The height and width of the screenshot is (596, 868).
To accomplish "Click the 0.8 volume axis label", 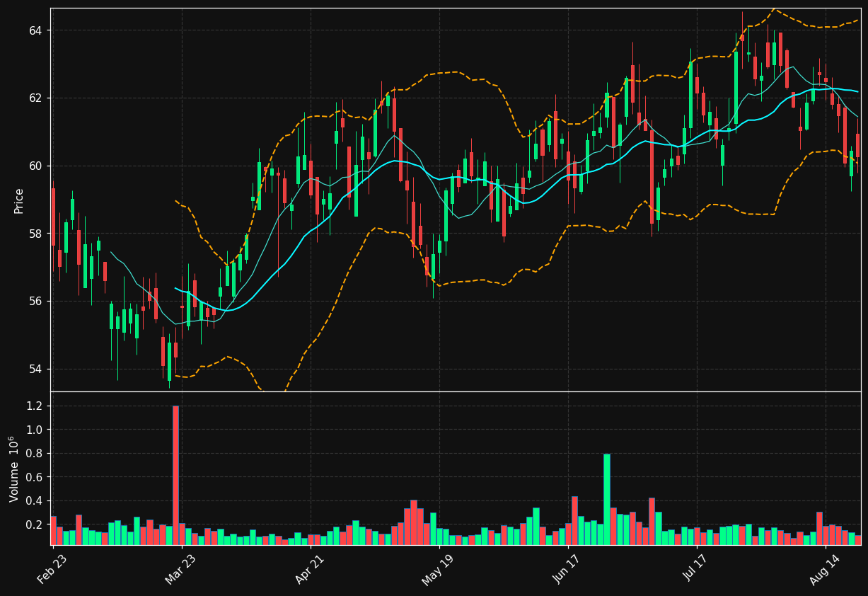I will [35, 454].
